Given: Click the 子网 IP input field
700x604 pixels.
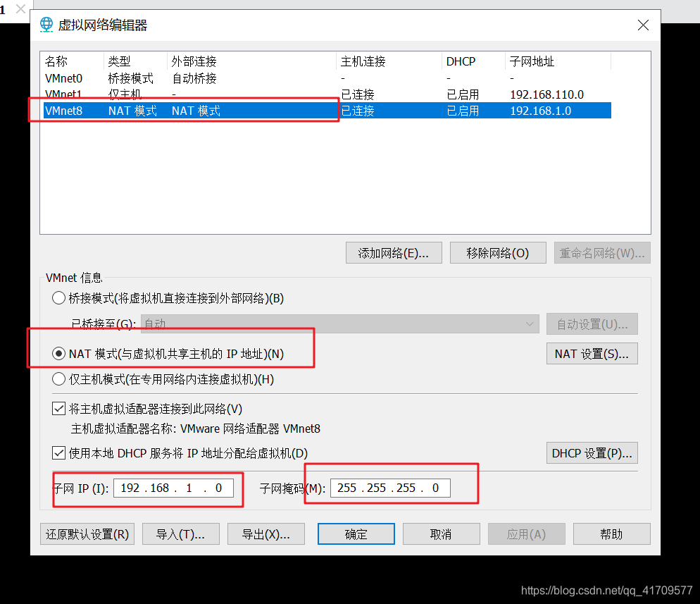Looking at the screenshot, I should (x=174, y=488).
